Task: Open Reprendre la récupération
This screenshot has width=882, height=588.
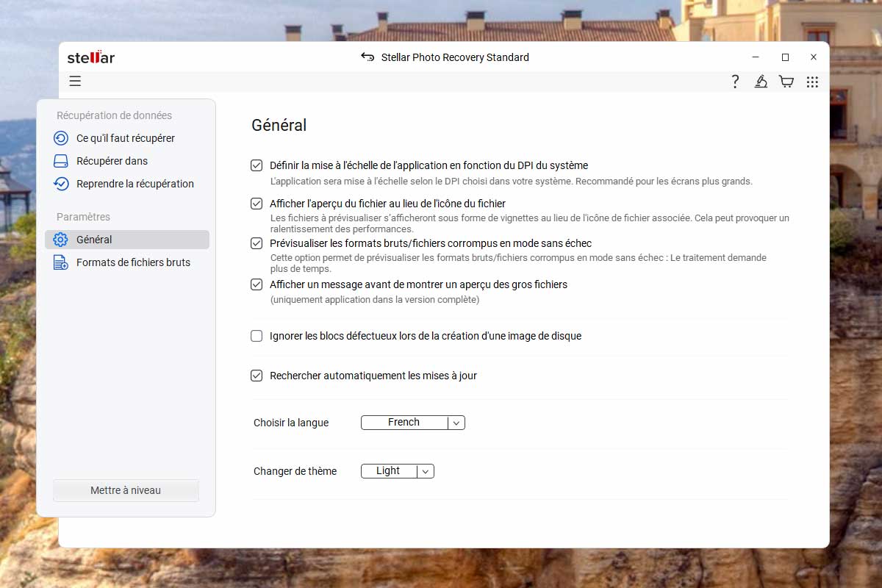Action: tap(135, 184)
